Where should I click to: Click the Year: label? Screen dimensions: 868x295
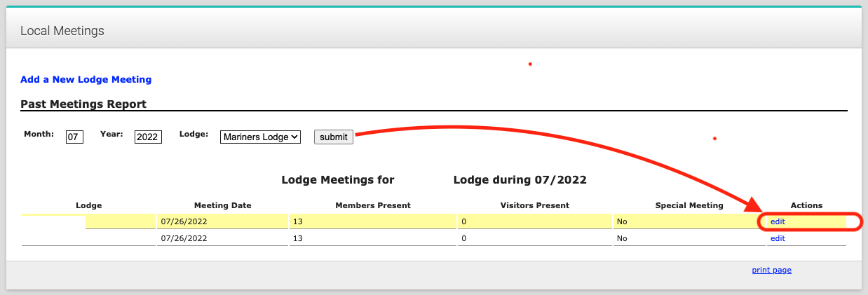coord(111,134)
